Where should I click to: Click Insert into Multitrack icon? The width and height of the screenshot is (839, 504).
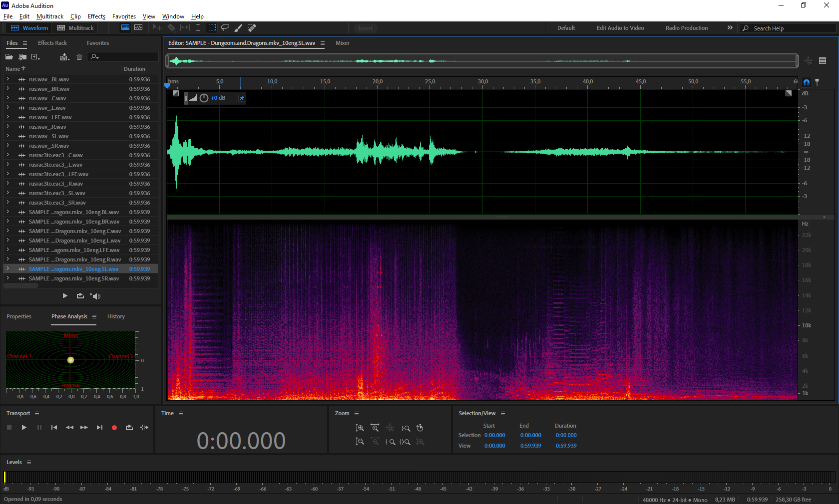[x=64, y=57]
